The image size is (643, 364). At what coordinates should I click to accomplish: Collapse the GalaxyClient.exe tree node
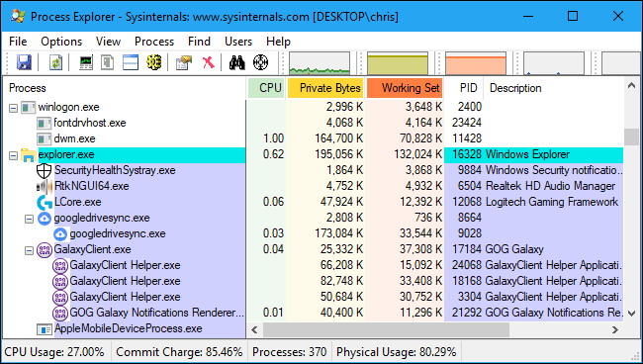[29, 250]
